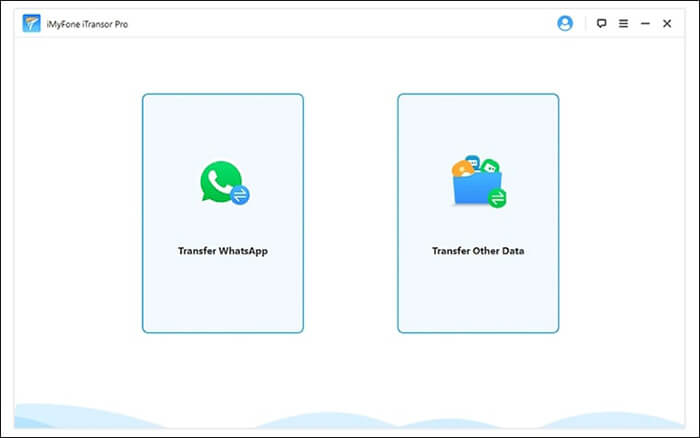The height and width of the screenshot is (438, 700).
Task: Close the iTransor Pro window
Action: pyautogui.click(x=667, y=24)
